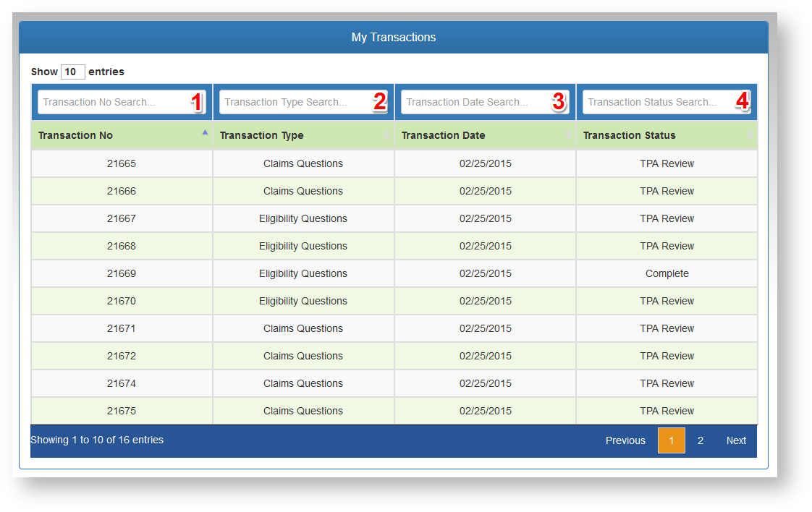Click the Transaction No sort arrow icon
The height and width of the screenshot is (512, 812).
coord(205,132)
